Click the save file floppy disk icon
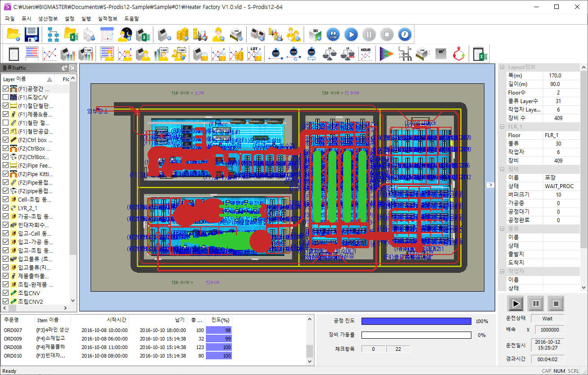Image resolution: width=588 pixels, height=375 pixels. point(32,34)
